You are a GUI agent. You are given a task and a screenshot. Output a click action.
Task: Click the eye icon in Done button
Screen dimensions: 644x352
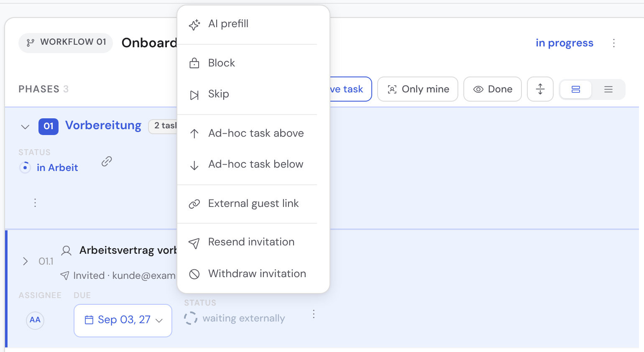(x=478, y=89)
